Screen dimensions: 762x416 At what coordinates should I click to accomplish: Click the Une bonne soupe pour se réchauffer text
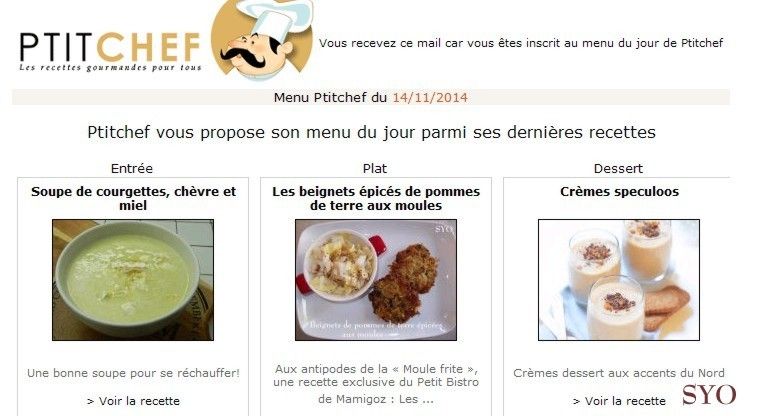133,373
